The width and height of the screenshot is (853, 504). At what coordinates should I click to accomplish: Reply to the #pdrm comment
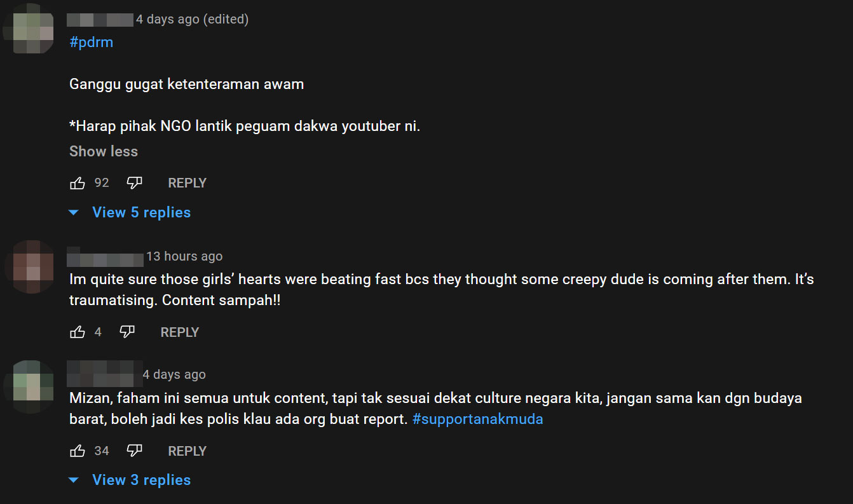coord(187,183)
